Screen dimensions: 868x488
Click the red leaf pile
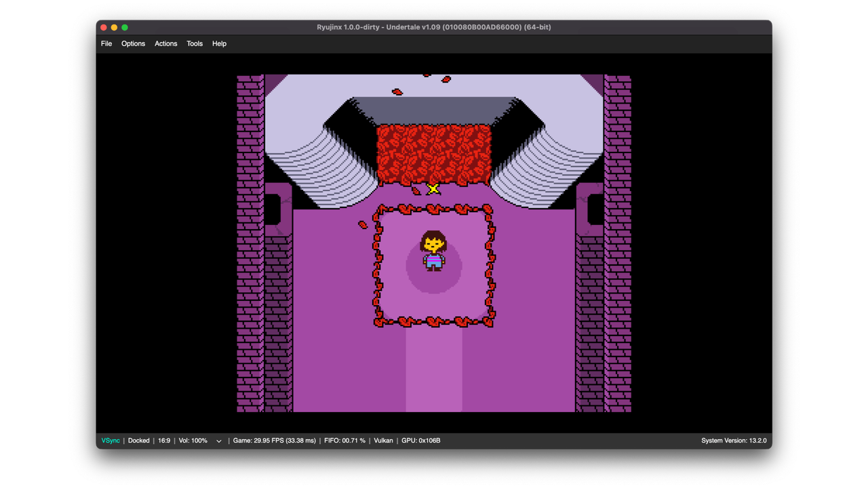tap(434, 155)
